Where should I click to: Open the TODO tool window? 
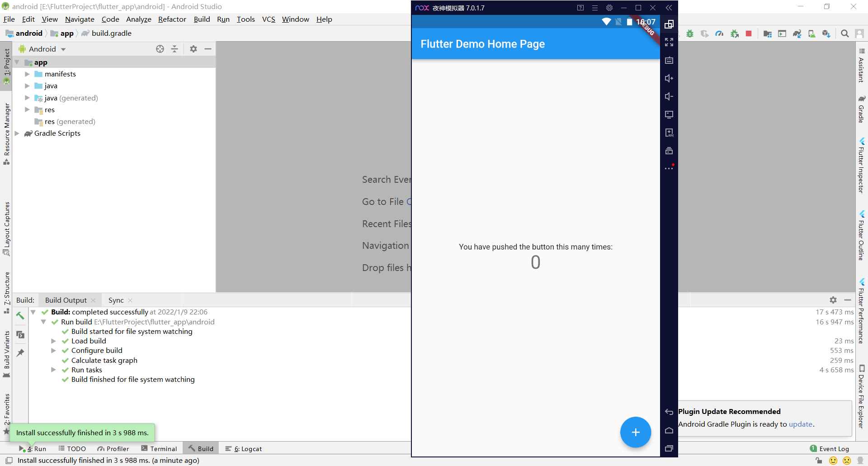72,449
